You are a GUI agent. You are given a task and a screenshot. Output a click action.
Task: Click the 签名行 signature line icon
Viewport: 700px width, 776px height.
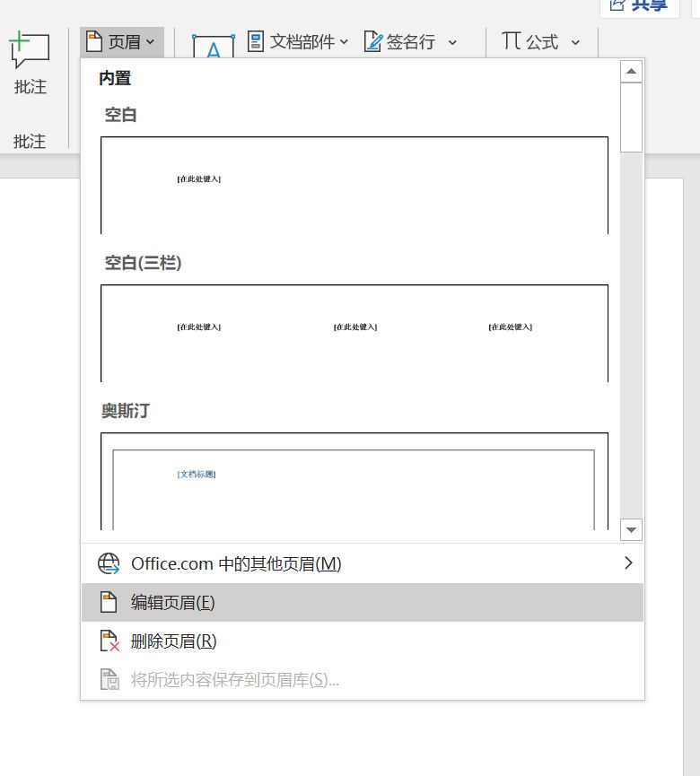(x=373, y=41)
